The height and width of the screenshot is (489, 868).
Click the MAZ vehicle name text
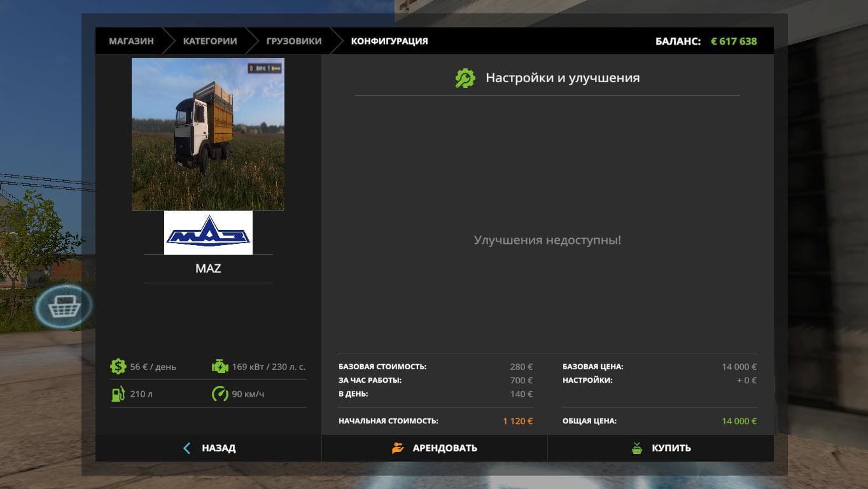208,268
